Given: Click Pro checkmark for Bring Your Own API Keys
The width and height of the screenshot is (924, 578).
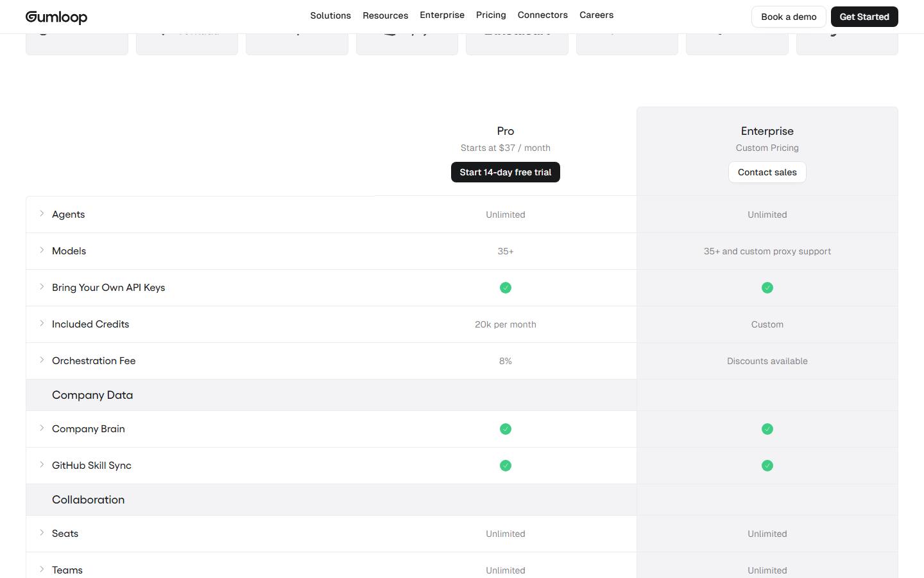Looking at the screenshot, I should [506, 288].
